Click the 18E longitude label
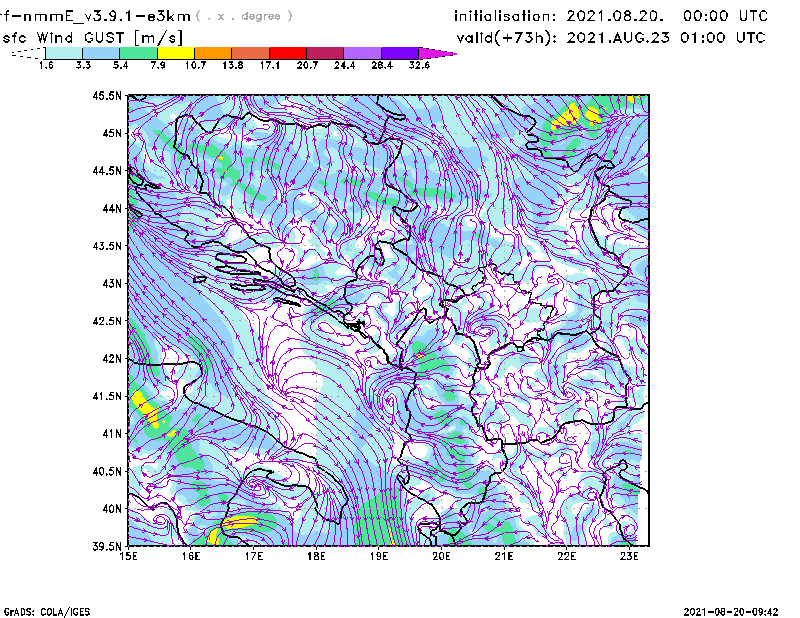800x618 pixels. tap(316, 556)
